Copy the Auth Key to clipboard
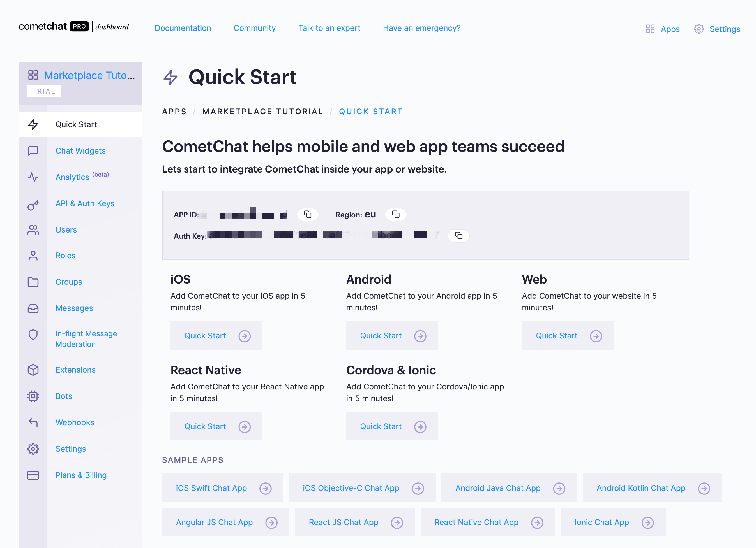756x548 pixels. pyautogui.click(x=459, y=235)
